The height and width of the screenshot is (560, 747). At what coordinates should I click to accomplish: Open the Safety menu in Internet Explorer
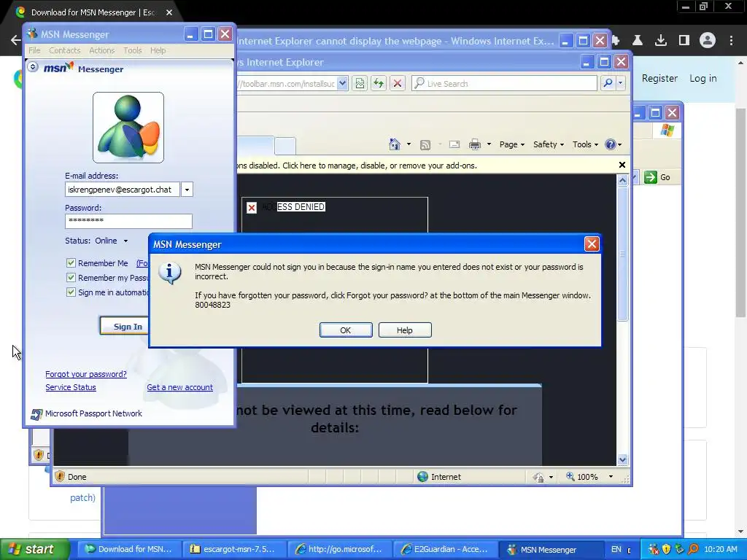coord(549,144)
